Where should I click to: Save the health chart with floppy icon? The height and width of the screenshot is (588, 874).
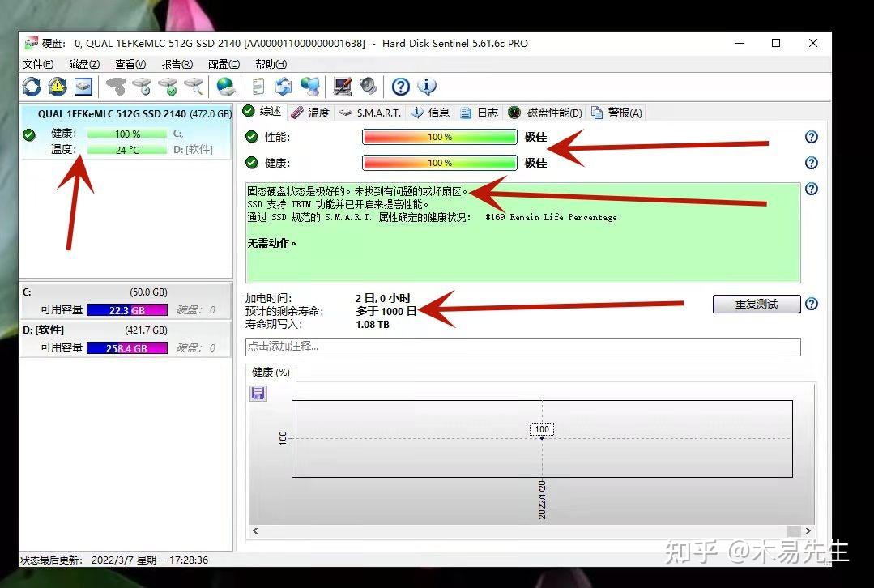pyautogui.click(x=258, y=393)
